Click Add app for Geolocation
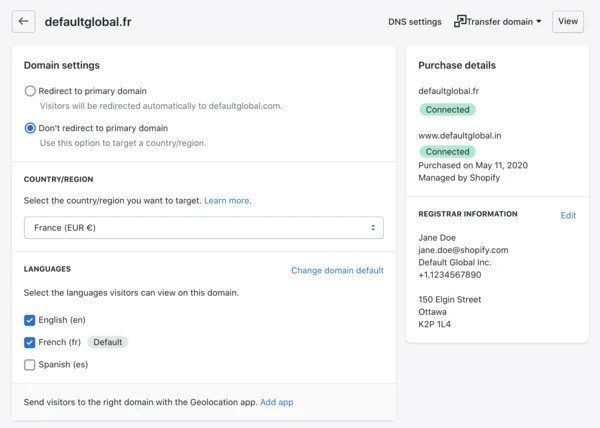Viewport: 600px width, 428px height. (276, 402)
